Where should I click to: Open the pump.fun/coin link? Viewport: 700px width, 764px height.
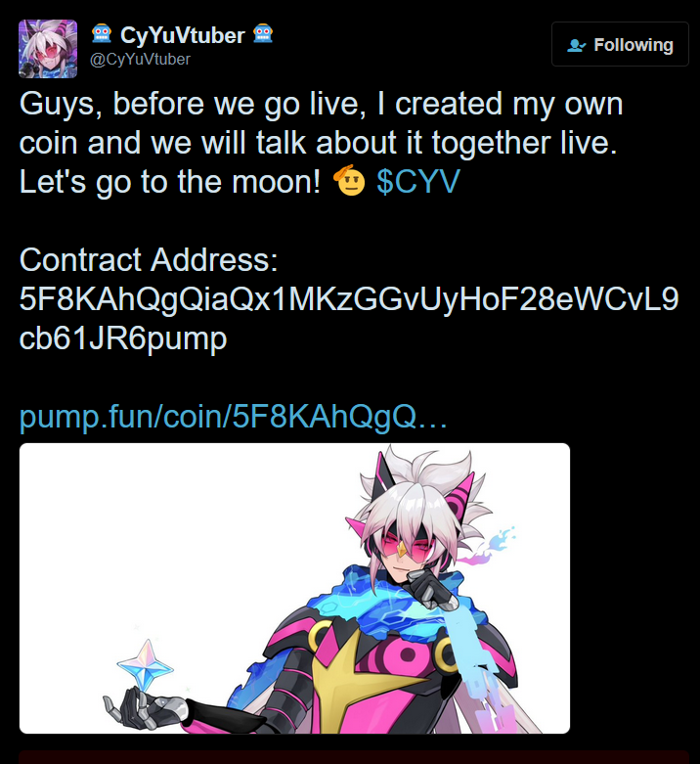(x=234, y=416)
